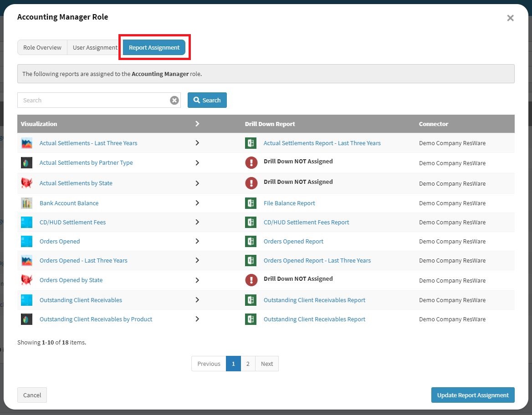Viewport: 532px width, 415px height.
Task: Go to page 2 of results
Action: click(x=248, y=364)
